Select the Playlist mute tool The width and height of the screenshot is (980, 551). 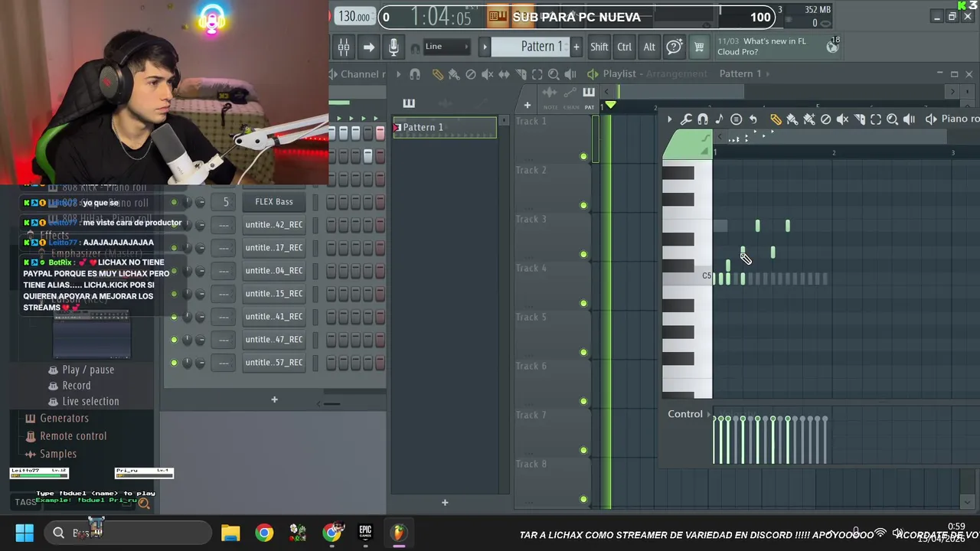488,74
